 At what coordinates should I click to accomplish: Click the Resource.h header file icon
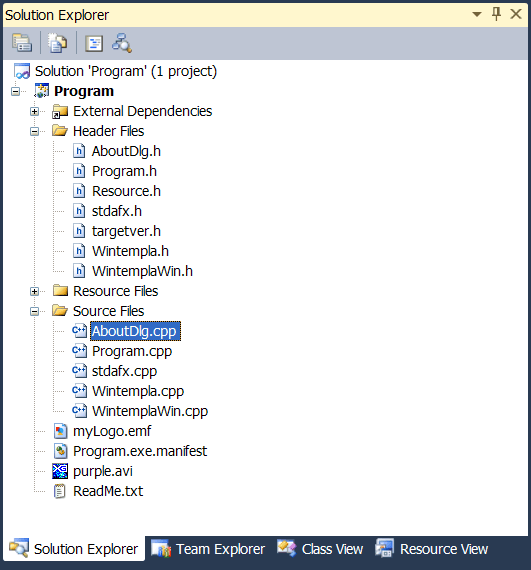click(79, 191)
